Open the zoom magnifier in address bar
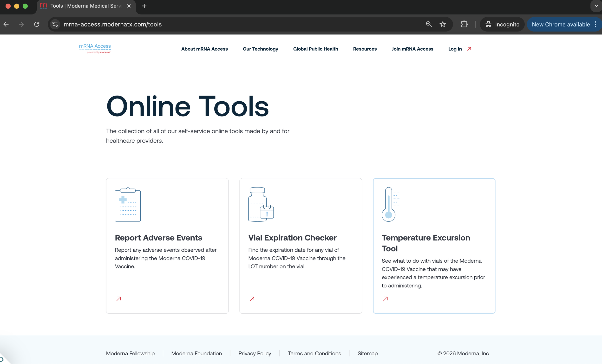602x364 pixels. pos(429,24)
